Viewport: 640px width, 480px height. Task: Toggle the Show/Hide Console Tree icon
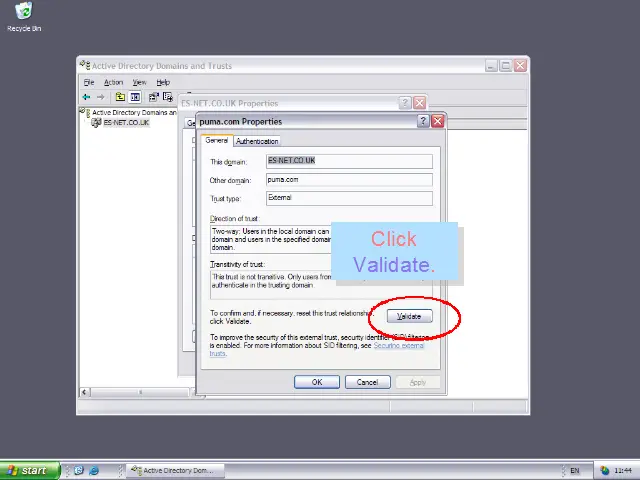tap(135, 97)
